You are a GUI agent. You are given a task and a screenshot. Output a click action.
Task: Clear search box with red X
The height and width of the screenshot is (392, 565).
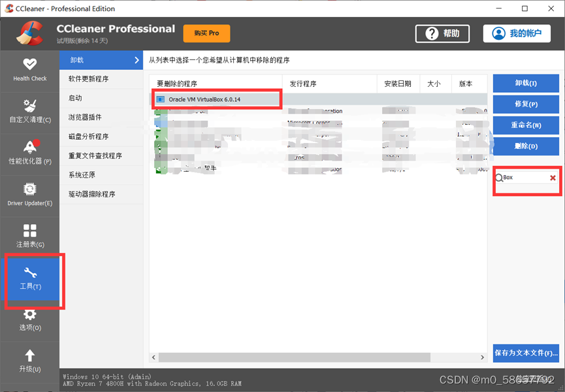553,178
